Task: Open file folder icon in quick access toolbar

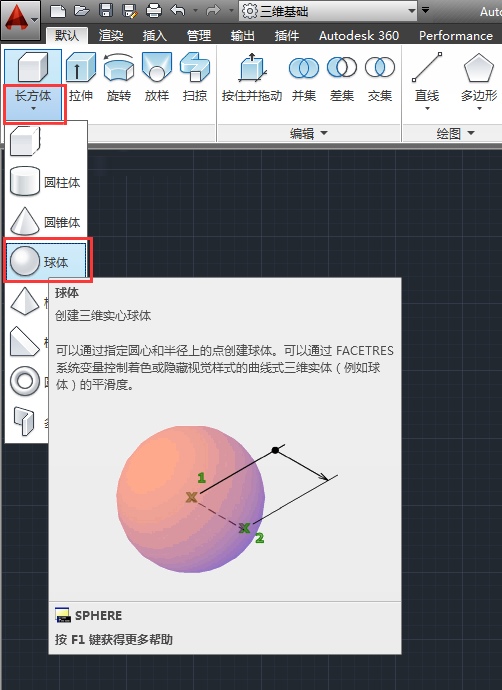Action: [x=82, y=11]
